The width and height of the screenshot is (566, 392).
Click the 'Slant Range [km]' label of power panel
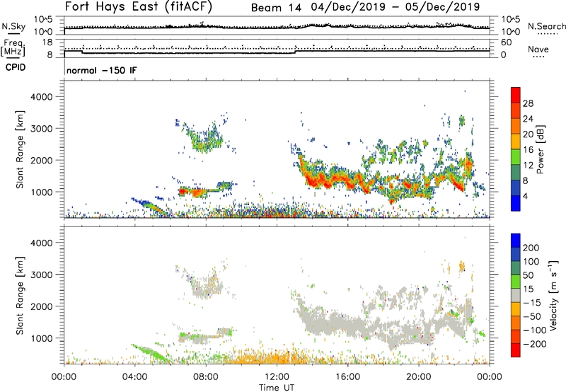pyautogui.click(x=20, y=149)
